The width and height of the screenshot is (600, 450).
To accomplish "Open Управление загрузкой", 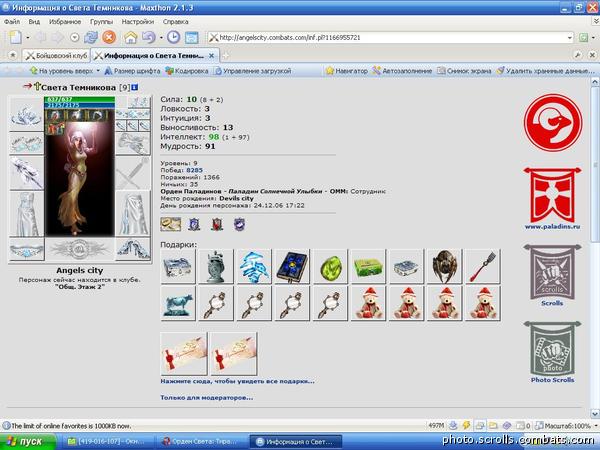I will coord(252,71).
